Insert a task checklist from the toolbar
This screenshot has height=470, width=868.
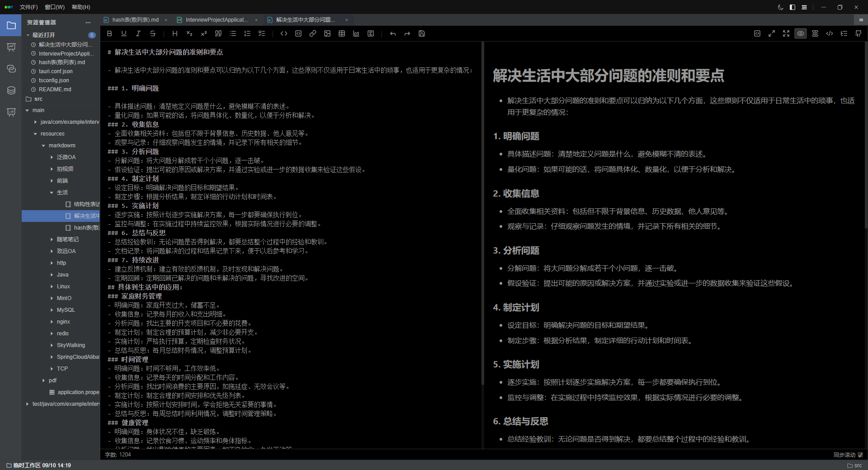pyautogui.click(x=262, y=33)
